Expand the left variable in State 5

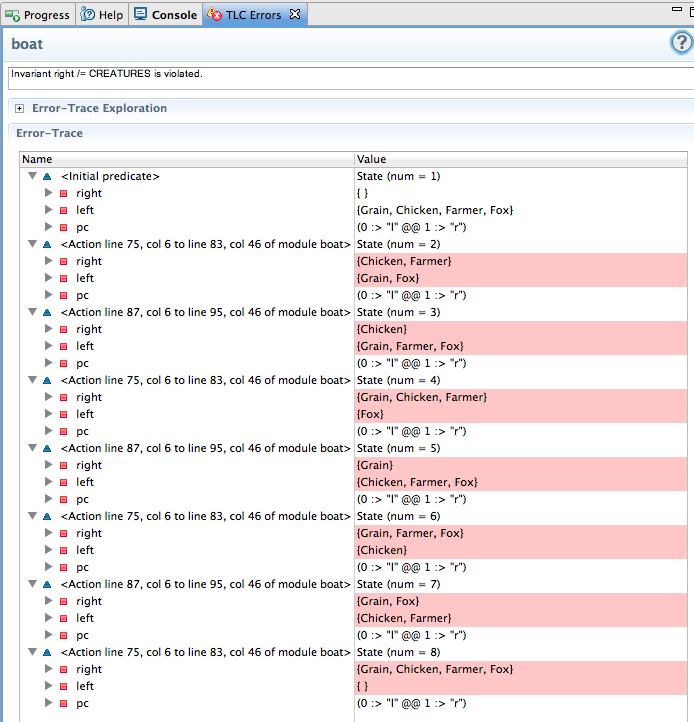click(48, 482)
